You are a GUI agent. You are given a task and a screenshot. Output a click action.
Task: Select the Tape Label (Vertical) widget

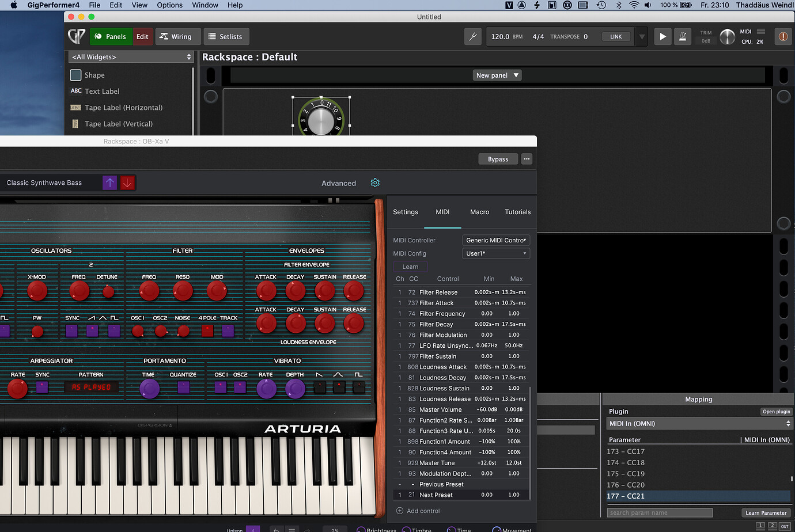pyautogui.click(x=112, y=124)
